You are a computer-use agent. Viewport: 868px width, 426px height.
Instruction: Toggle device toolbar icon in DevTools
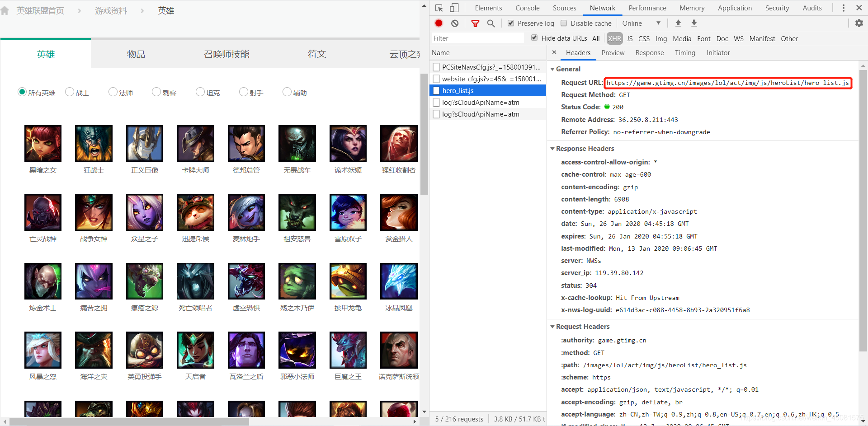coord(454,8)
